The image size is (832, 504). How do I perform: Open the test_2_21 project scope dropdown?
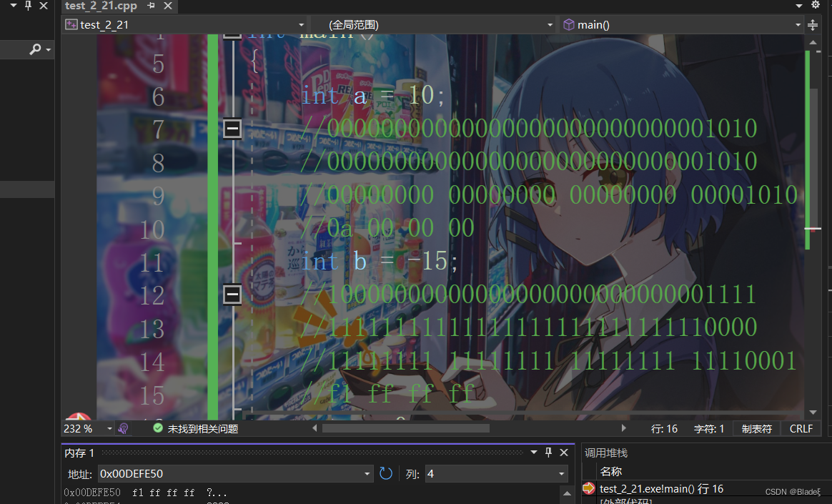184,25
